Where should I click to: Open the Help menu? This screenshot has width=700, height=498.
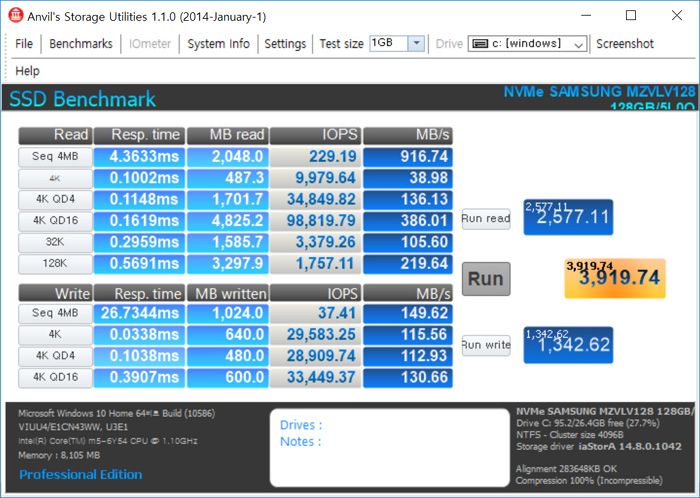click(x=27, y=71)
